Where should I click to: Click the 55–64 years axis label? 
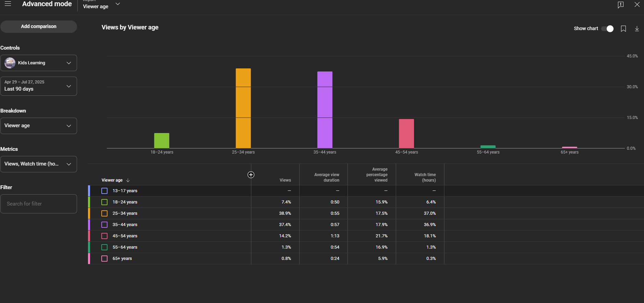tap(488, 152)
